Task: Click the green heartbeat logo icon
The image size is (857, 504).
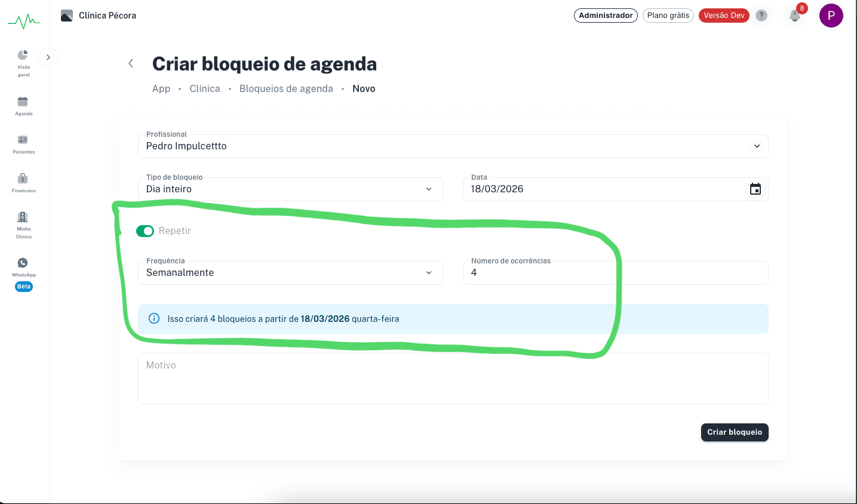Action: (x=24, y=22)
